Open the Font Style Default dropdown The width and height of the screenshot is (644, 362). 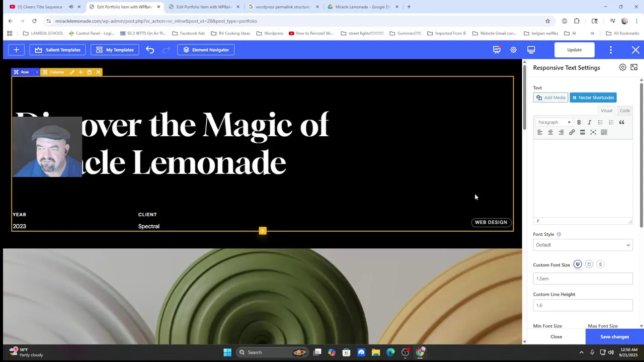583,245
